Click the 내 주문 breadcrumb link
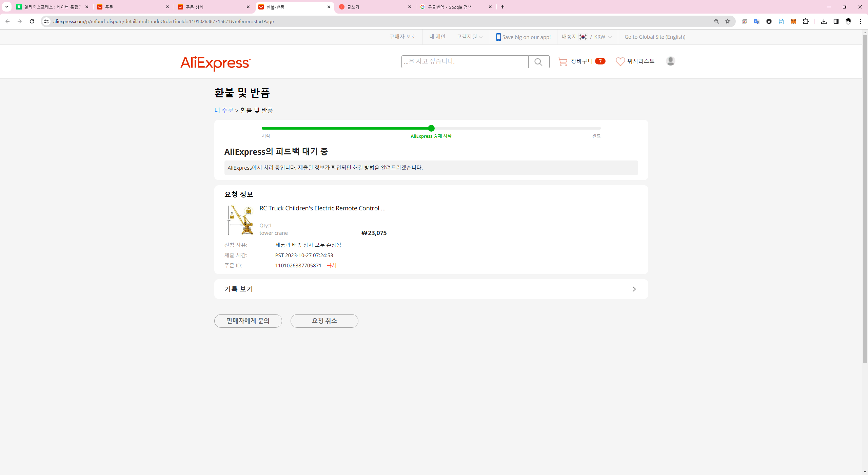The height and width of the screenshot is (475, 868). point(224,110)
